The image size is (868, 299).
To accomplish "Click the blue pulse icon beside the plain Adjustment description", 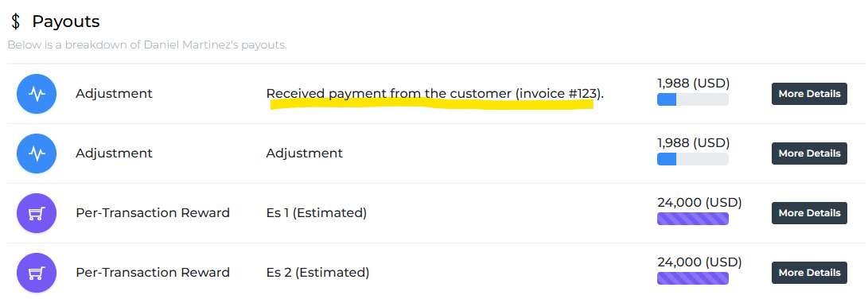I will click(x=37, y=153).
